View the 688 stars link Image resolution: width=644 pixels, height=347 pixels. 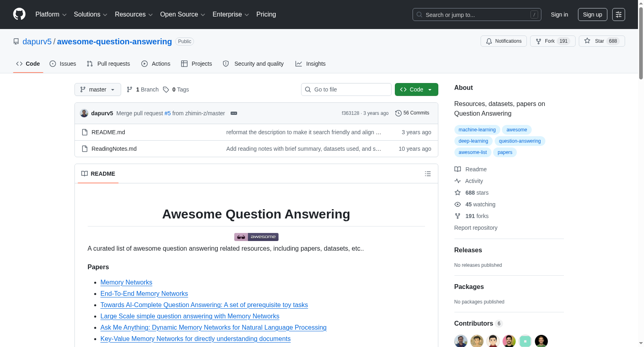[471, 193]
